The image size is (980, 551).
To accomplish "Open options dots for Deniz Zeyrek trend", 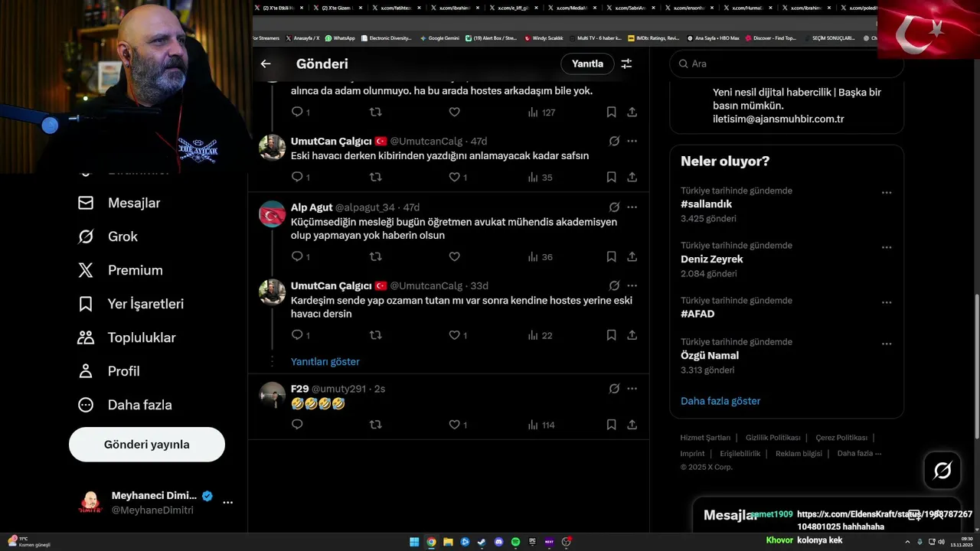I will click(887, 247).
